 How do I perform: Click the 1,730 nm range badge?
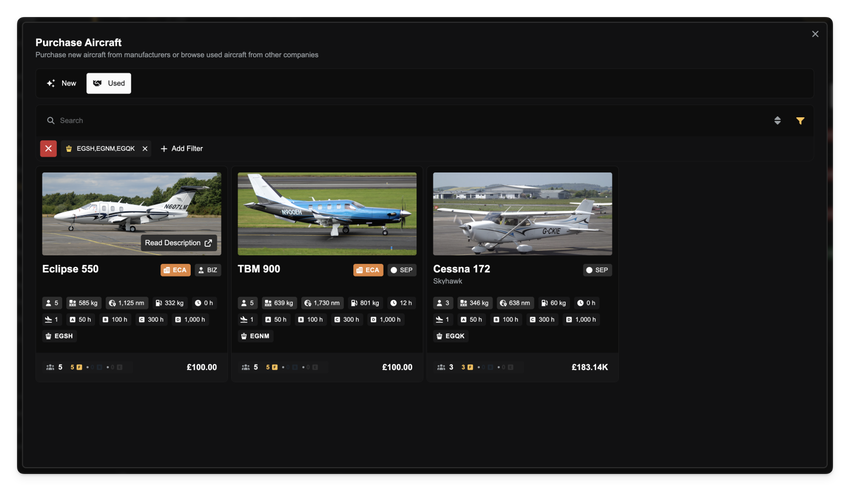321,302
